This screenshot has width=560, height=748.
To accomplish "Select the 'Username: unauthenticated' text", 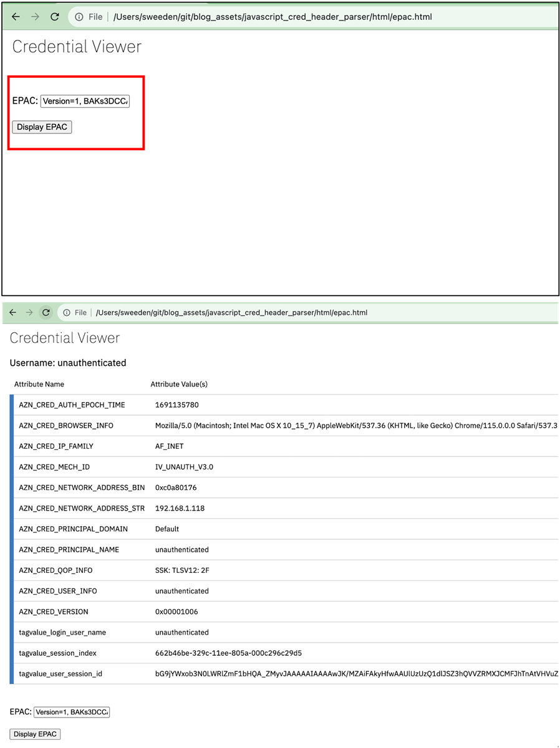I will 68,363.
